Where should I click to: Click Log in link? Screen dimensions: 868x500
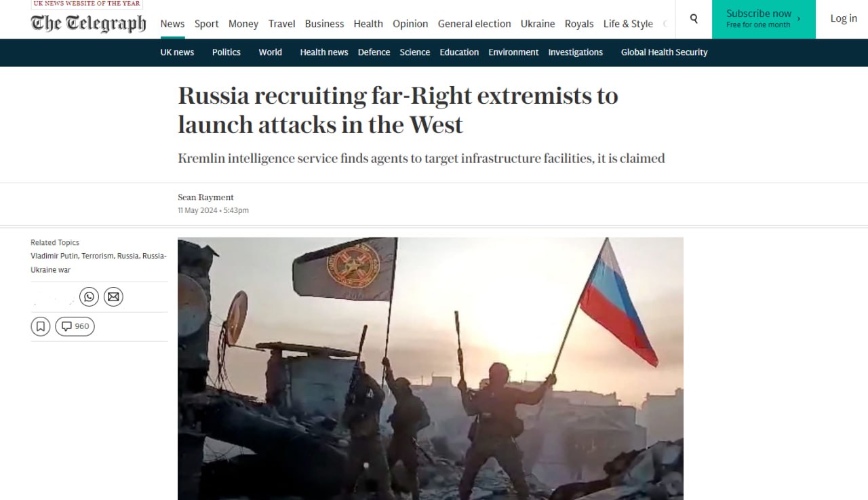(844, 18)
